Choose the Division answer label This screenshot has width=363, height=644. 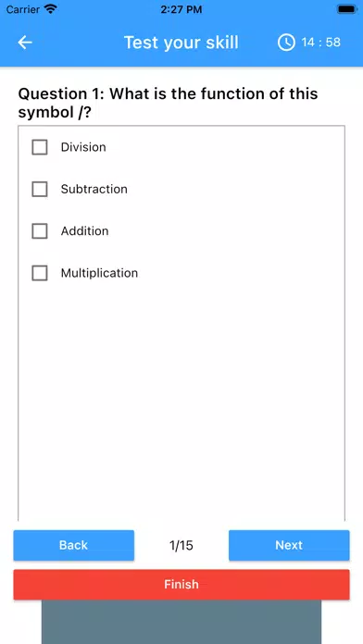point(83,147)
